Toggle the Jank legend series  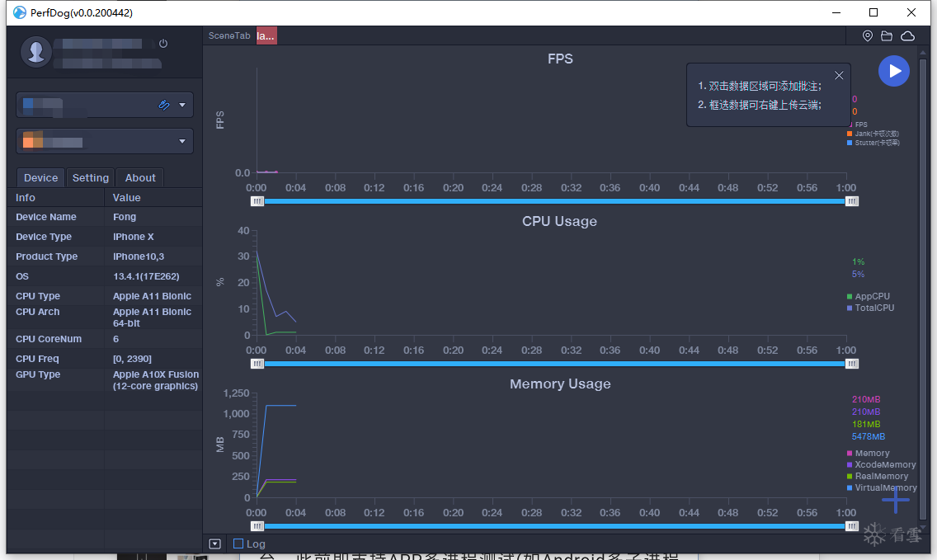[x=873, y=134]
